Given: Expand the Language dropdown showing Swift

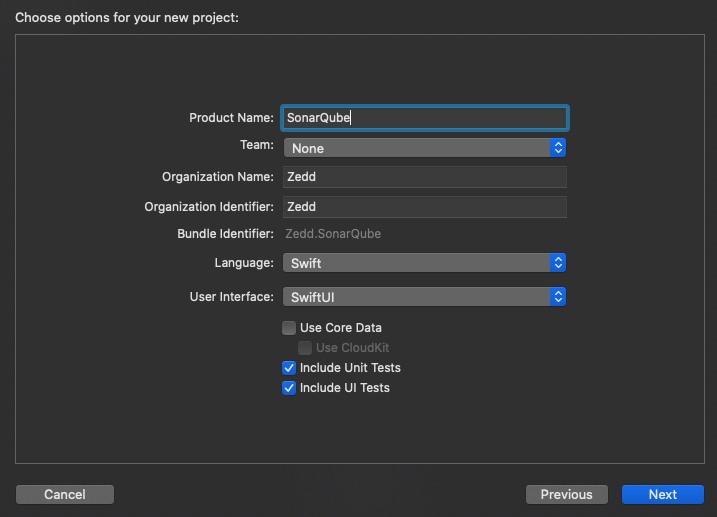Looking at the screenshot, I should click(425, 263).
